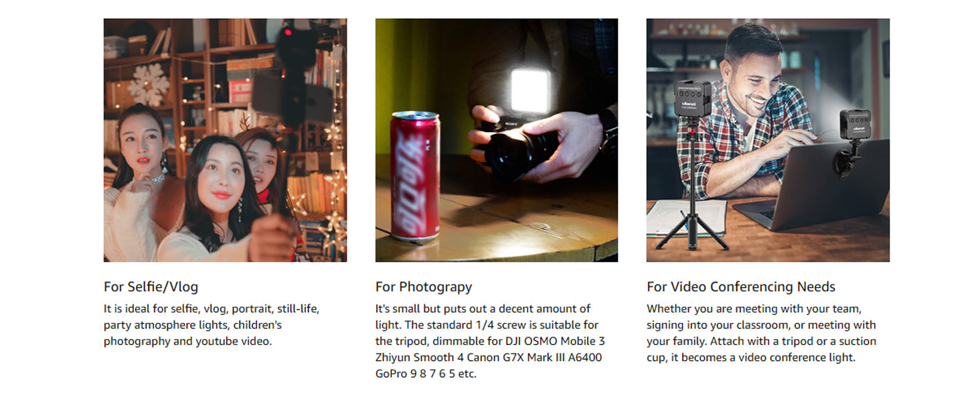Screen dimensions: 980x402
Task: Click the selfie/vlog description paragraph
Action: tap(212, 325)
